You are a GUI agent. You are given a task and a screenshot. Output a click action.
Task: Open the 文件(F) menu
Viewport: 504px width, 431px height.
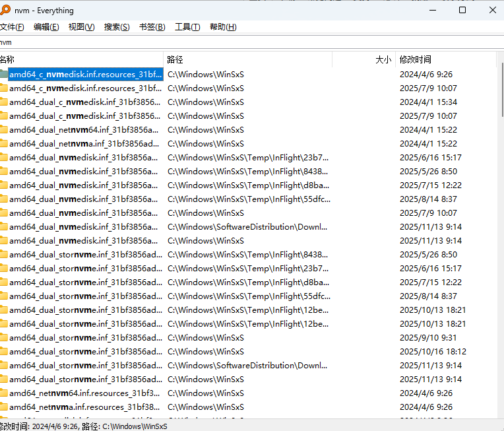click(x=11, y=27)
